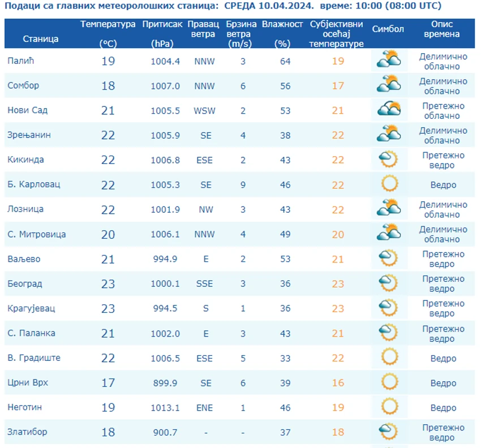Click the partly cloudy symbol for Лозница
Image resolution: width=481 pixels, height=448 pixels.
(389, 208)
